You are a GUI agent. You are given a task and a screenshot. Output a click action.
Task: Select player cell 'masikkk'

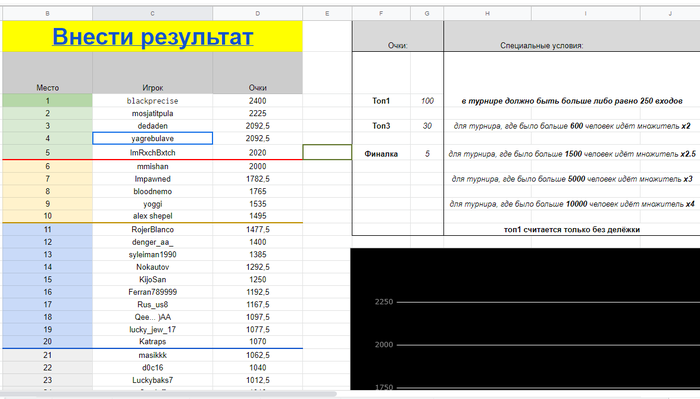coord(152,355)
